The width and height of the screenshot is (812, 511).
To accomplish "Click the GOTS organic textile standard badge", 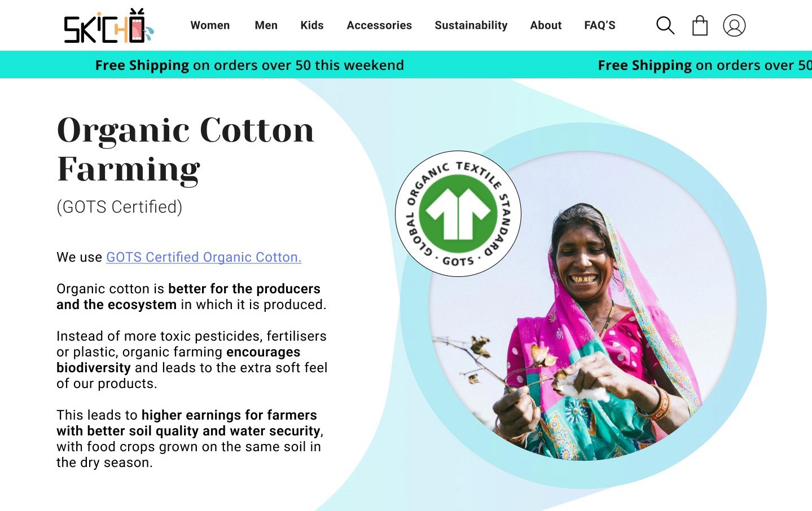I will point(458,214).
